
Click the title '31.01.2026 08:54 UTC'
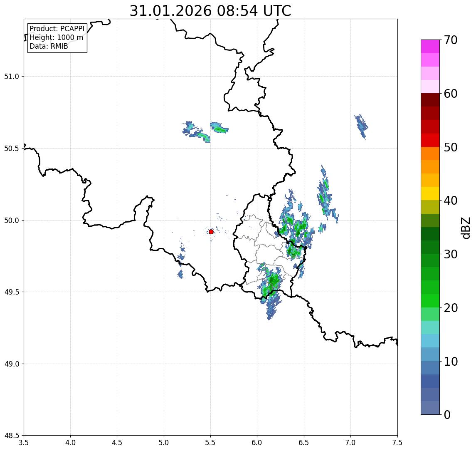[x=210, y=11]
